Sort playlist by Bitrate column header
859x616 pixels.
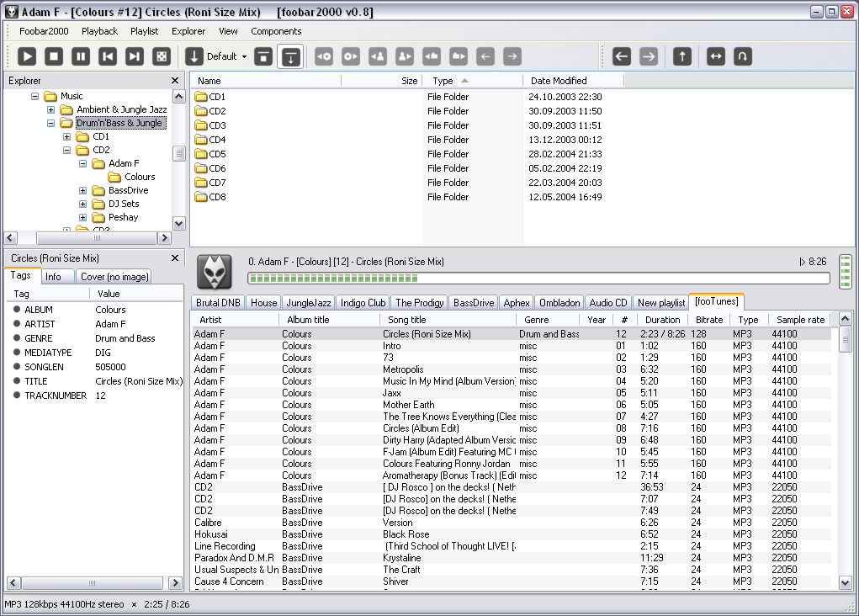coord(709,320)
